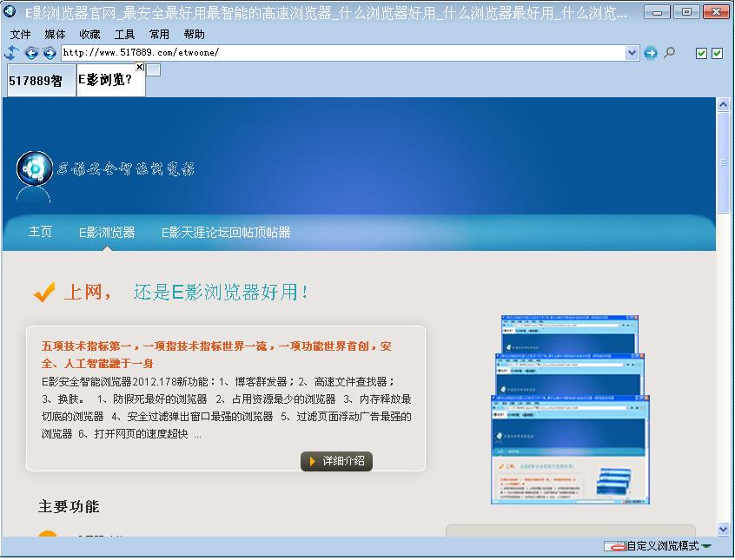Screen dimensions: 735x560
Task: Click the scrollbar up arrow
Action: click(x=723, y=104)
